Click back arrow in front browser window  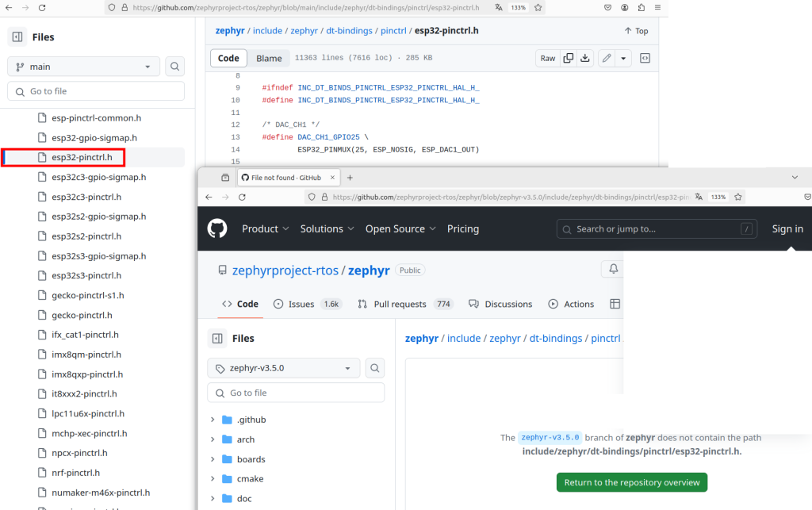coord(209,197)
